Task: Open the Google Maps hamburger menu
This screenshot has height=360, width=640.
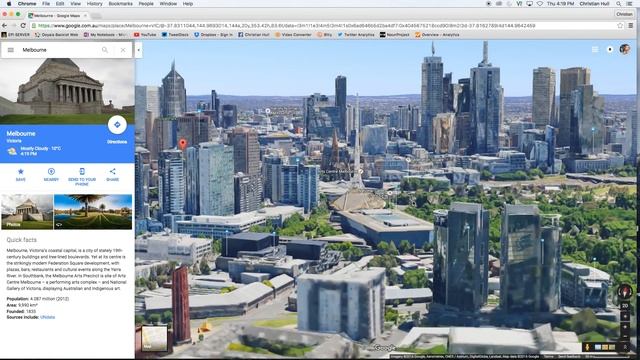Action: (x=11, y=50)
